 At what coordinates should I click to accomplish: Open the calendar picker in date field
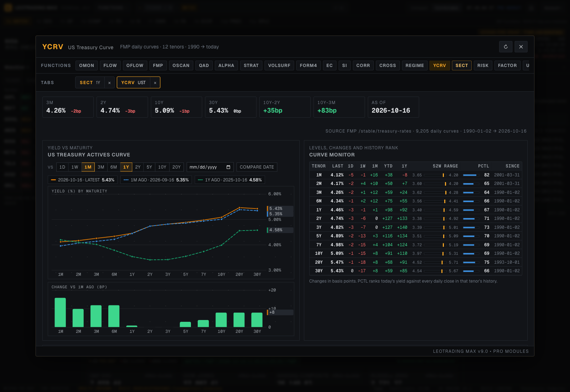pyautogui.click(x=228, y=167)
